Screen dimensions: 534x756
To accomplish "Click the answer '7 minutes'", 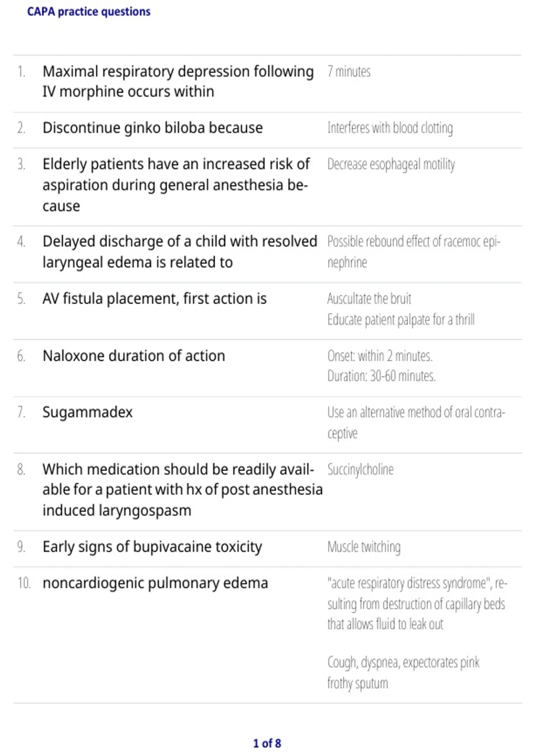I will [x=349, y=72].
